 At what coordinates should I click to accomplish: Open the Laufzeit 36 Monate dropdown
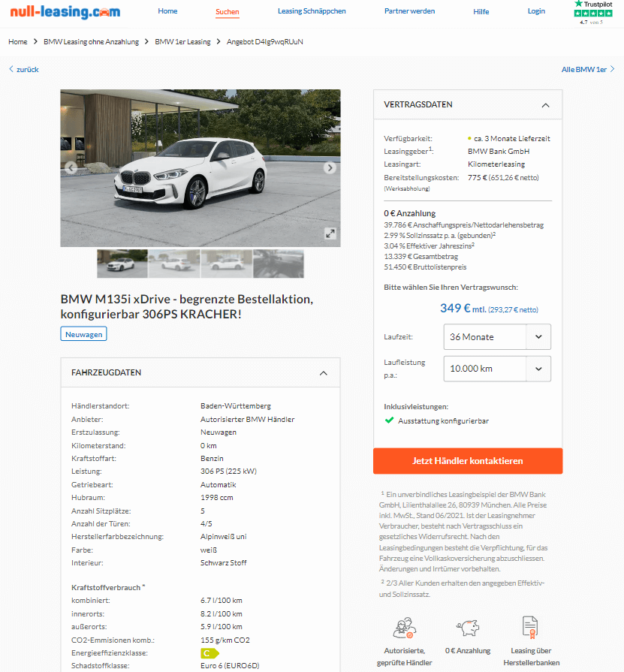pos(497,337)
